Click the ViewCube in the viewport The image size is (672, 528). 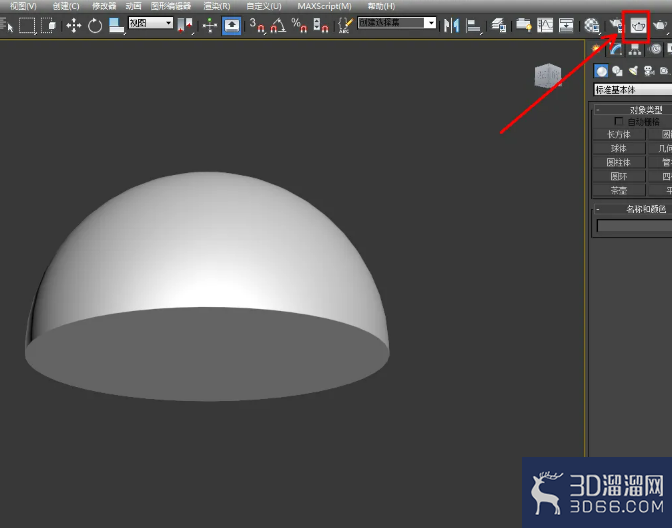pos(548,75)
